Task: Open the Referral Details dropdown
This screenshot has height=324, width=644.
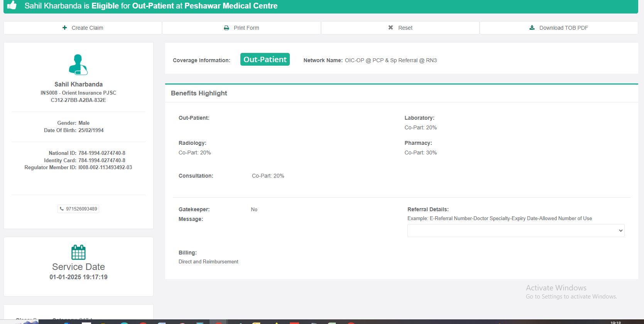Action: 516,231
